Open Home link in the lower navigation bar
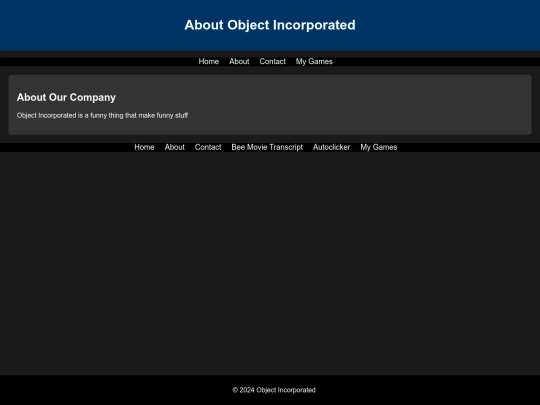 [x=144, y=147]
